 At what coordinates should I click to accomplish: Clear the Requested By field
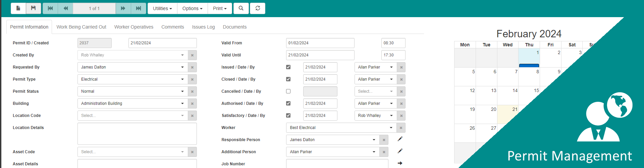click(x=192, y=67)
